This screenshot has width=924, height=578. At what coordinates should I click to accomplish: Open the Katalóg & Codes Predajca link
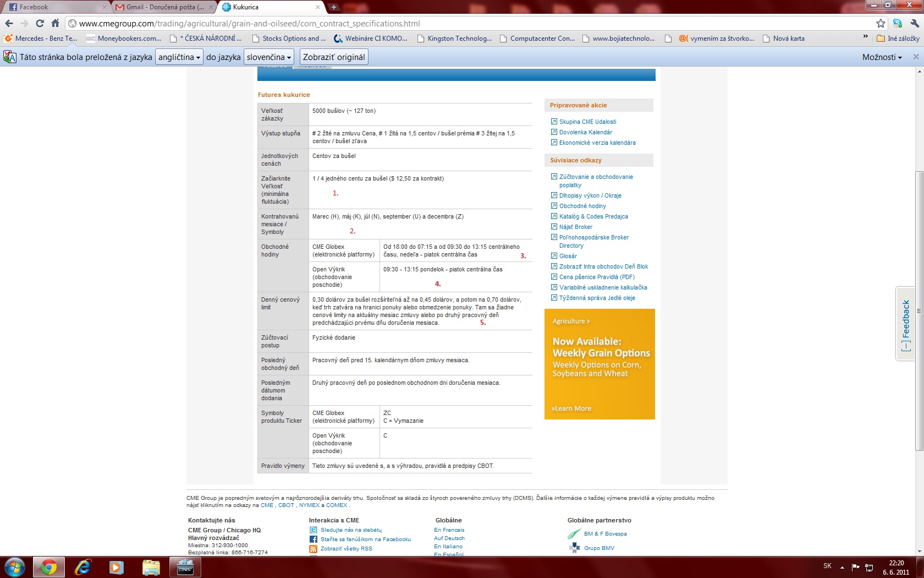(593, 216)
